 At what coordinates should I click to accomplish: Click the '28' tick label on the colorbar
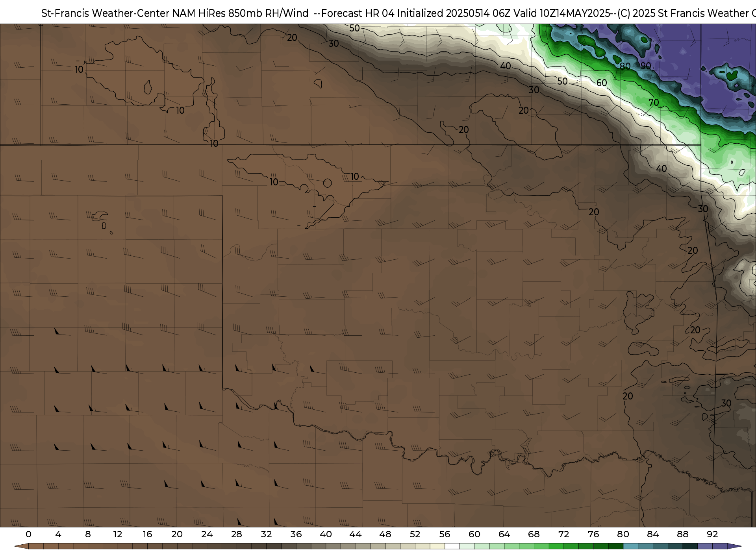(x=237, y=534)
